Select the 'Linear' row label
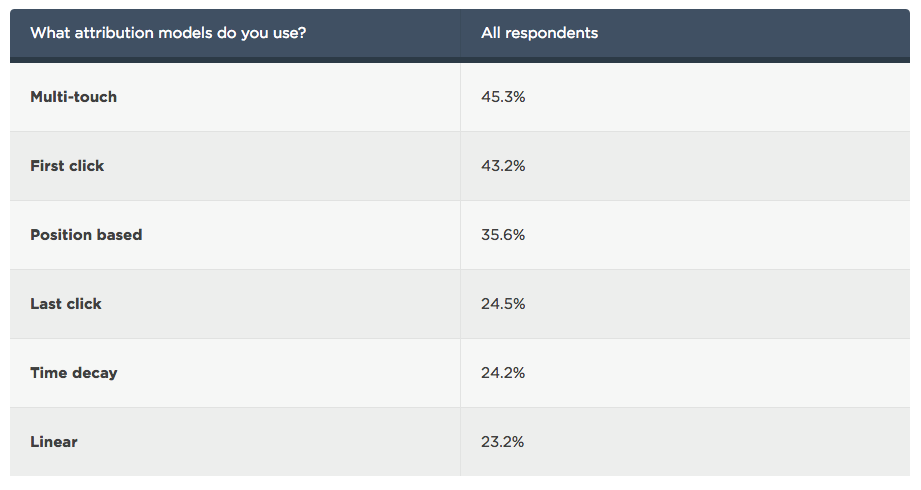 pyautogui.click(x=53, y=442)
